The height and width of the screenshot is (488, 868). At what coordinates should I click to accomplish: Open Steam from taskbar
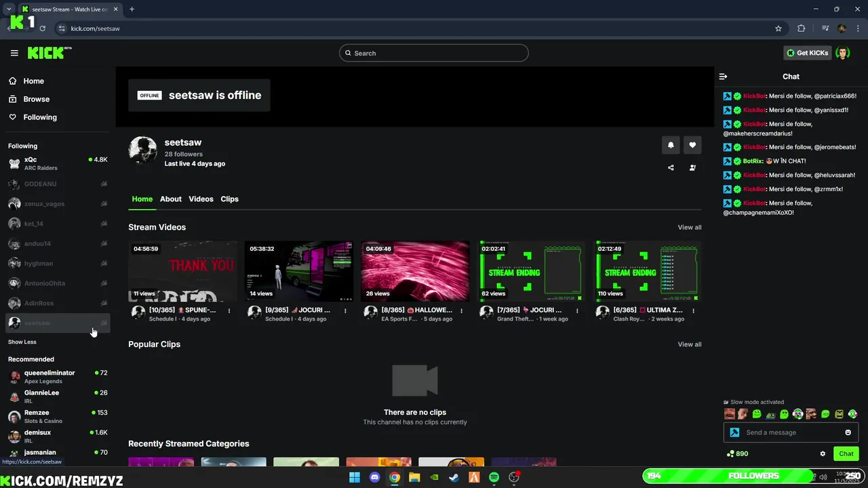point(454,477)
